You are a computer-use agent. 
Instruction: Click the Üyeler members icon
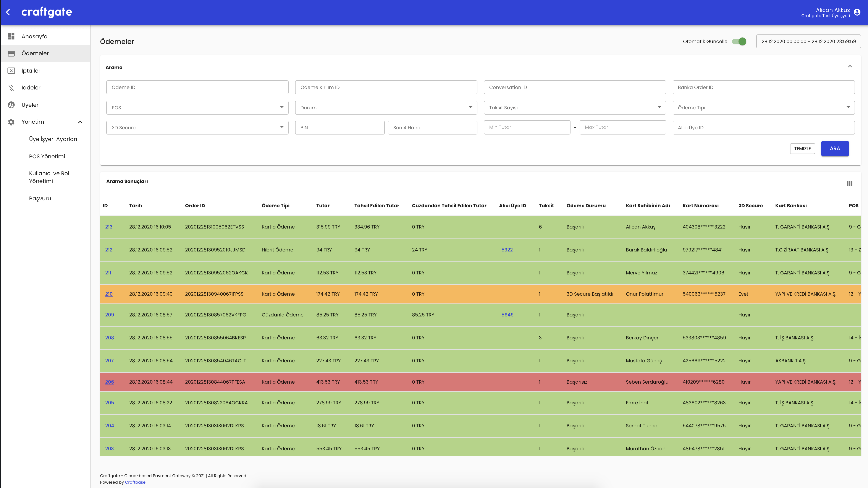[11, 105]
